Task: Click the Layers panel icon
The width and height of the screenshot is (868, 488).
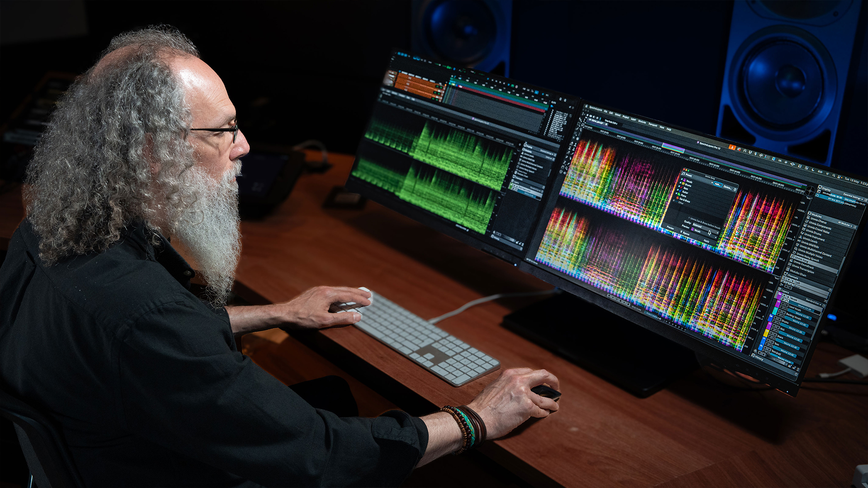Action: 779,289
